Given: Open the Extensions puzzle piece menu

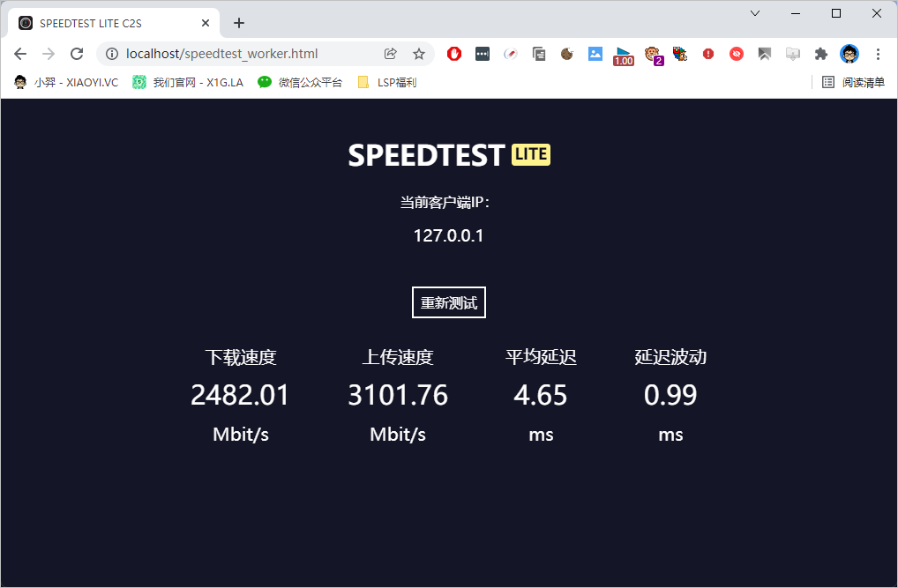Looking at the screenshot, I should point(820,54).
